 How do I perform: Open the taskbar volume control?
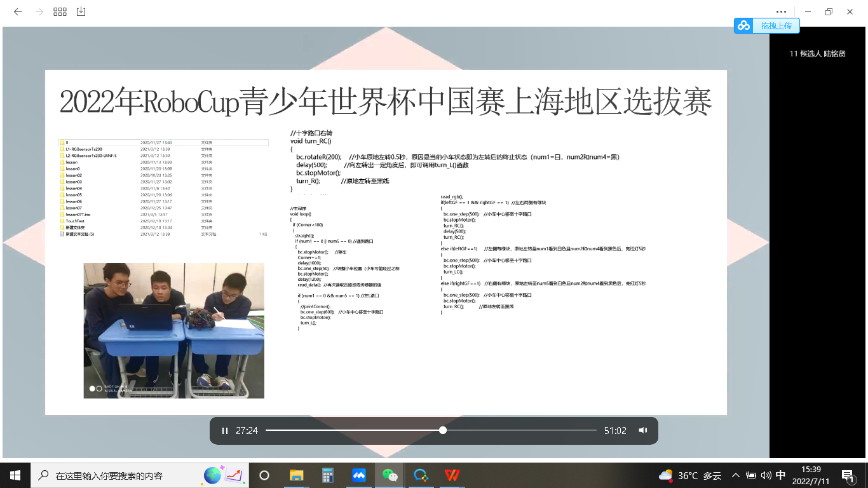coord(766,475)
